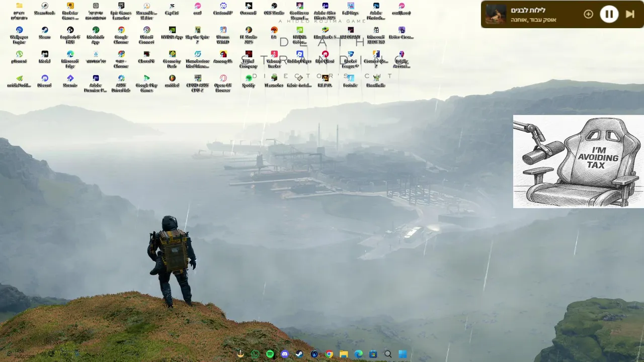Screen dimensions: 644x362
Task: Select the Opera GX Browser desktop icon
Action: (223, 83)
